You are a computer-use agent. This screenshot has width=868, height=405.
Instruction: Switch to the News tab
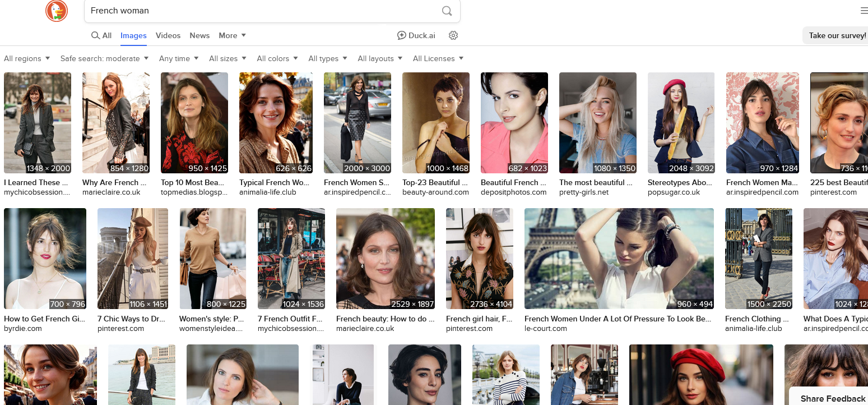point(199,35)
